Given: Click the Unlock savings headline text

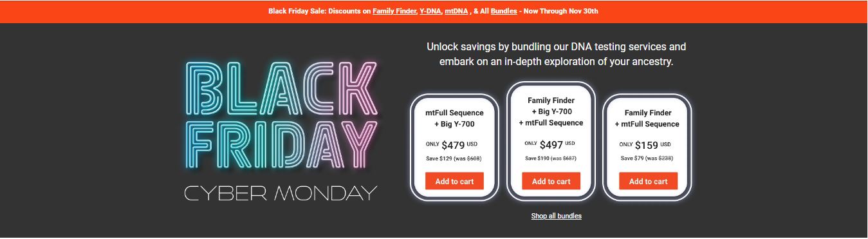Looking at the screenshot, I should (556, 55).
